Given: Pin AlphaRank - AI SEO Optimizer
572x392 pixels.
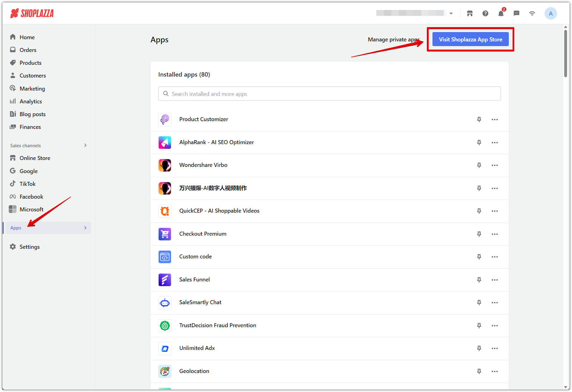Looking at the screenshot, I should pos(479,142).
